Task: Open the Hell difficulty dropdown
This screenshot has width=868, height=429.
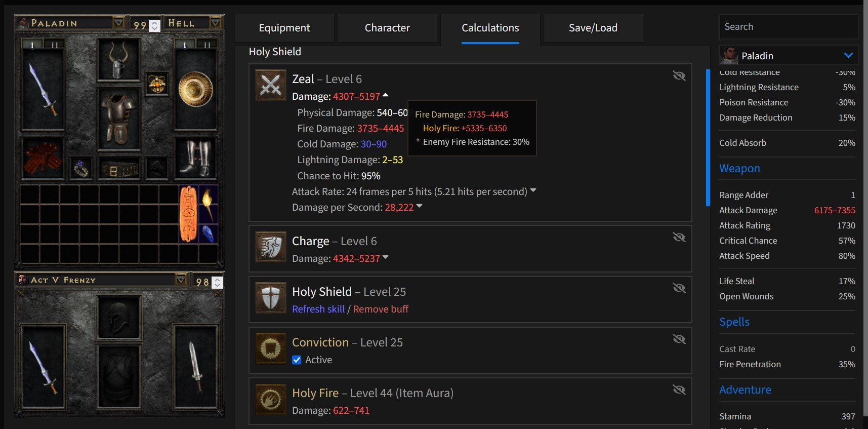Action: [215, 23]
